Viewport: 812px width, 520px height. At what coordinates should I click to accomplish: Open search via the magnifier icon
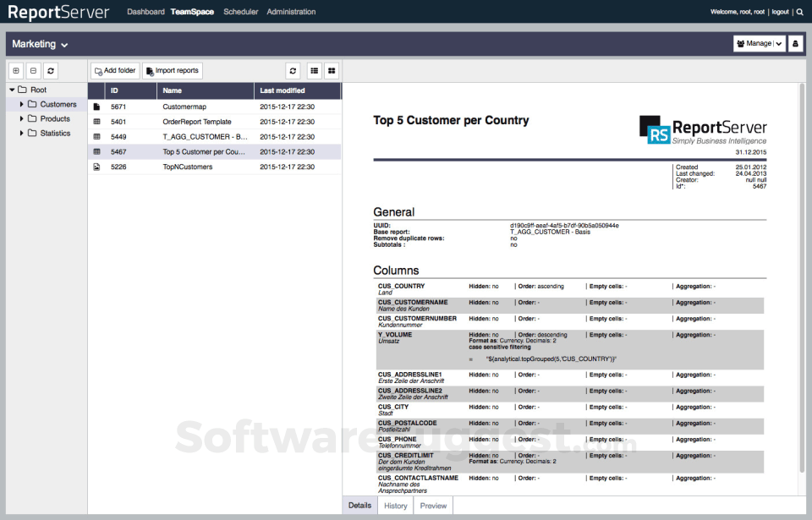coord(799,12)
